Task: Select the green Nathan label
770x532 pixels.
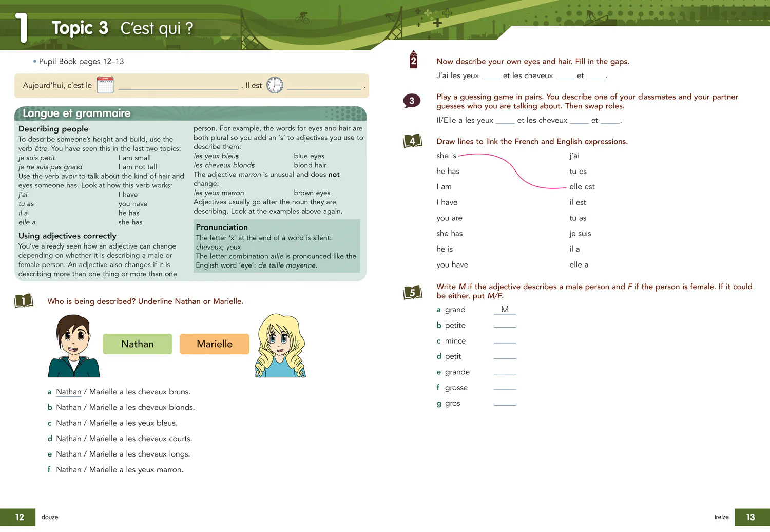Action: (138, 344)
